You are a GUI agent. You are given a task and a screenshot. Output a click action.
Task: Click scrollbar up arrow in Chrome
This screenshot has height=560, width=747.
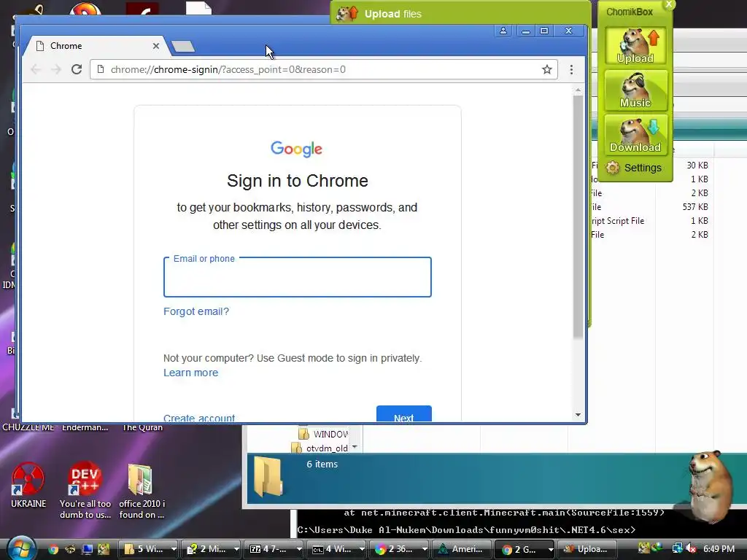coord(578,90)
